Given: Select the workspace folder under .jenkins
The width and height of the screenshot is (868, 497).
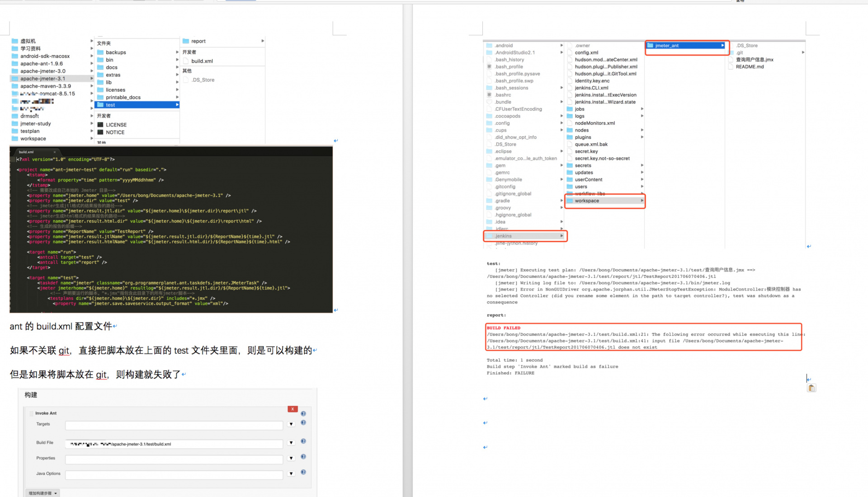Looking at the screenshot, I should click(605, 201).
